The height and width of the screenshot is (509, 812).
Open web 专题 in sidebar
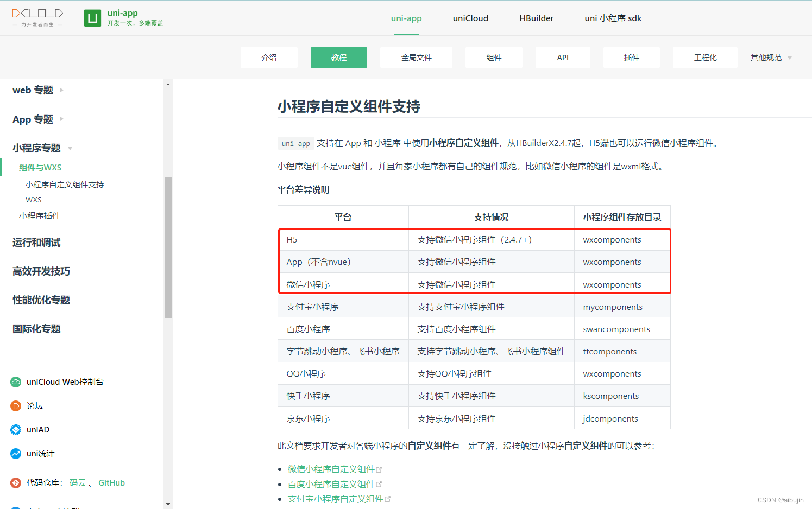(x=33, y=90)
